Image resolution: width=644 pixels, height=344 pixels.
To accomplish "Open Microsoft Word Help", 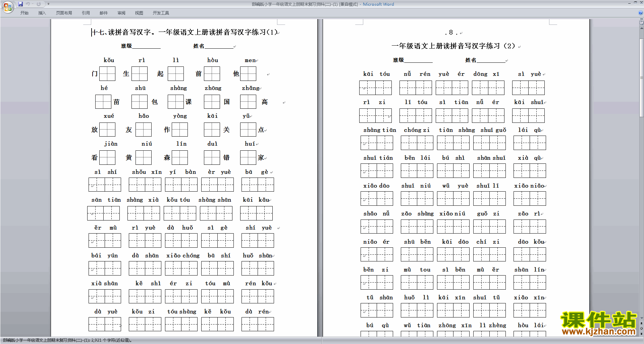I will click(x=641, y=13).
